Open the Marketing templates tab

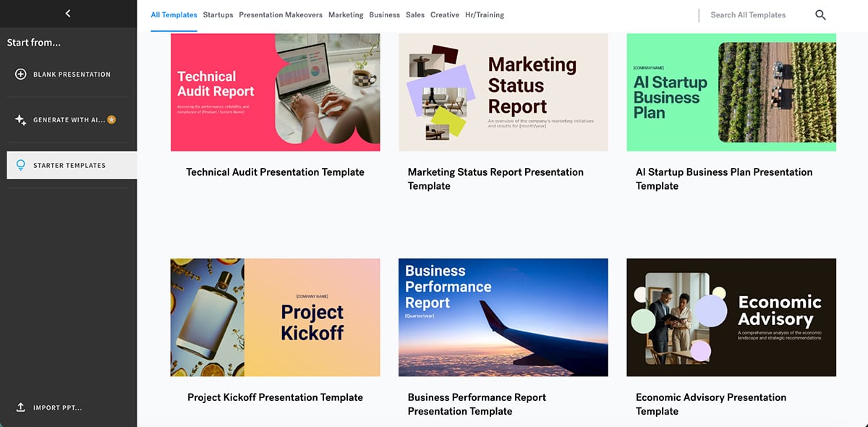pyautogui.click(x=346, y=14)
